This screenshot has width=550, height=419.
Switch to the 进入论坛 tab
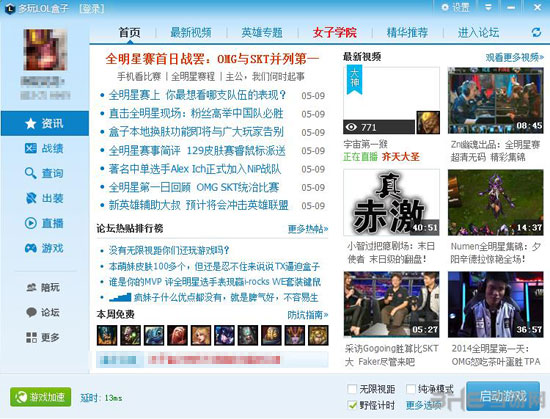(478, 33)
